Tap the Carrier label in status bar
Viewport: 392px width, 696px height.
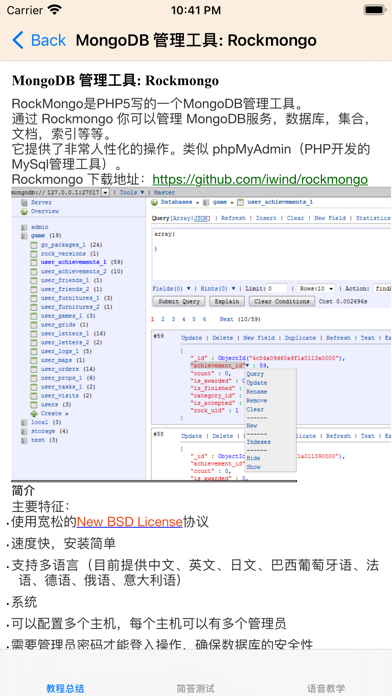click(x=25, y=10)
